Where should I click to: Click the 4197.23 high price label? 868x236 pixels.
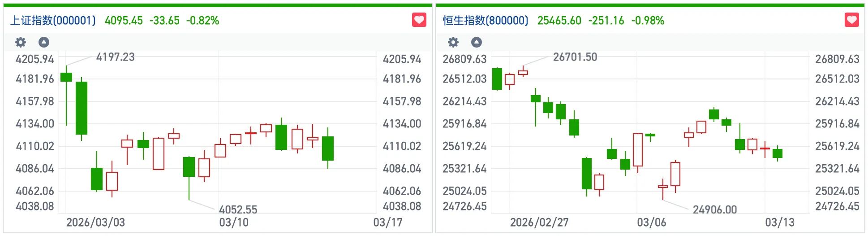click(x=115, y=57)
